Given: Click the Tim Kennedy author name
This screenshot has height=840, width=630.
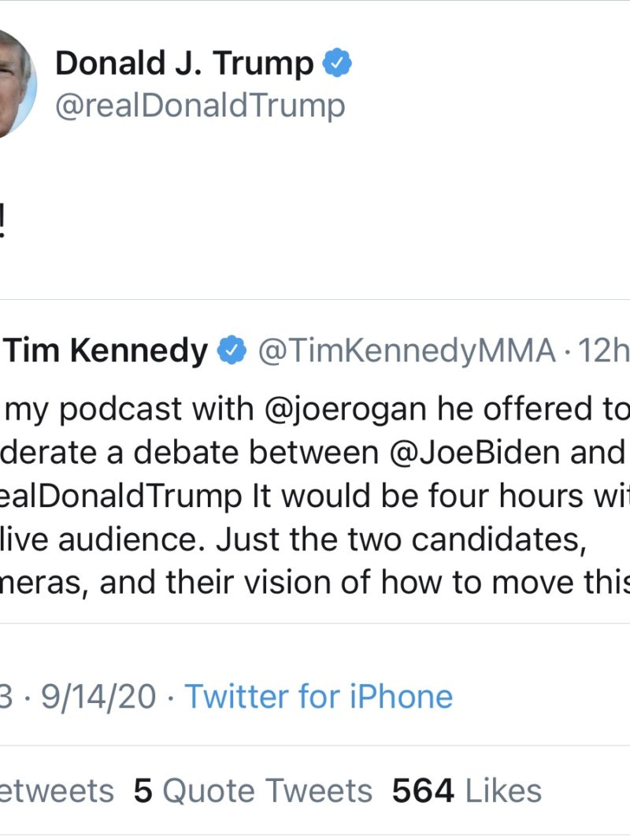Looking at the screenshot, I should [107, 351].
